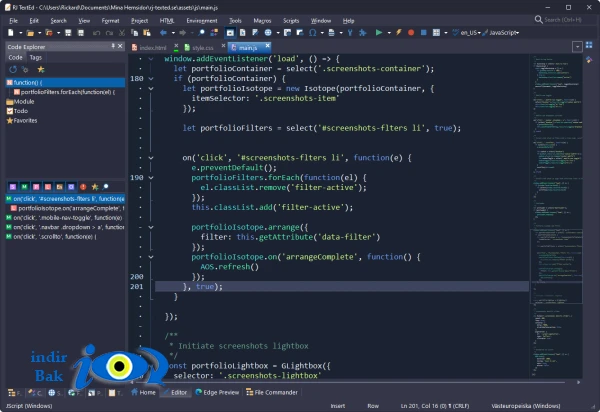Select the on('click', '.scrollto' list entry
This screenshot has width=600, height=412.
pos(51,237)
